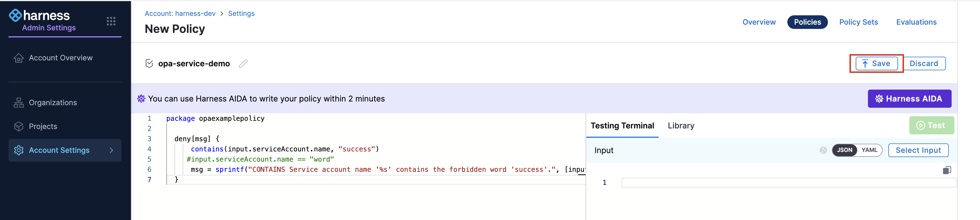The width and height of the screenshot is (980, 220).
Task: Open the module switcher grid icon
Action: (x=111, y=21)
